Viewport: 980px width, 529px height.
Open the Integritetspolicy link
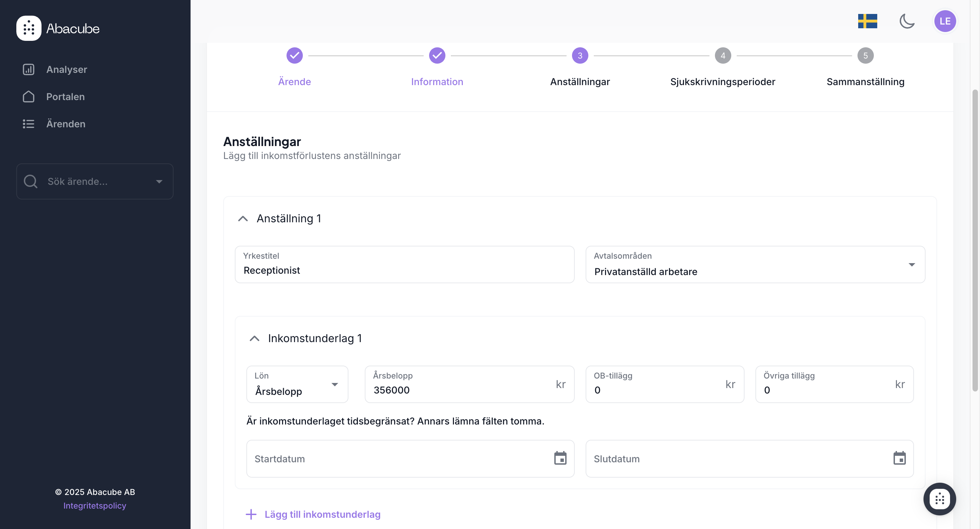click(95, 506)
